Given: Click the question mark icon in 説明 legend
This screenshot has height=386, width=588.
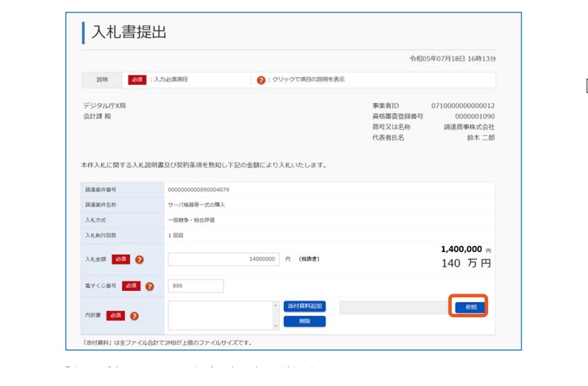Looking at the screenshot, I should pyautogui.click(x=261, y=80).
